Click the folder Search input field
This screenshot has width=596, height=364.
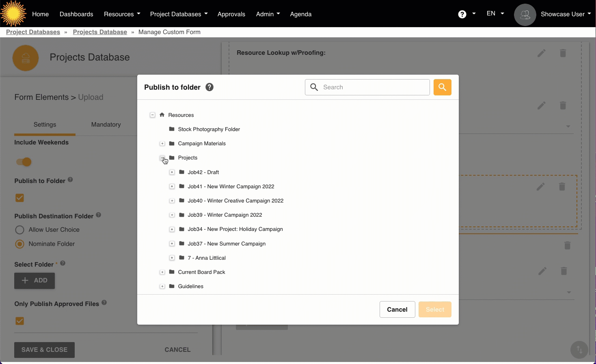[x=374, y=87]
